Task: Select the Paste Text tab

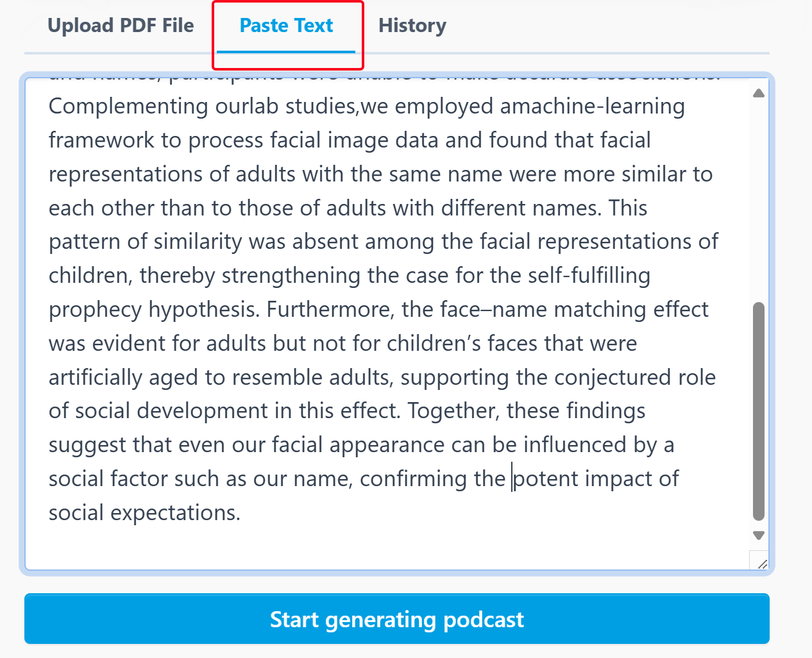Action: pyautogui.click(x=286, y=26)
